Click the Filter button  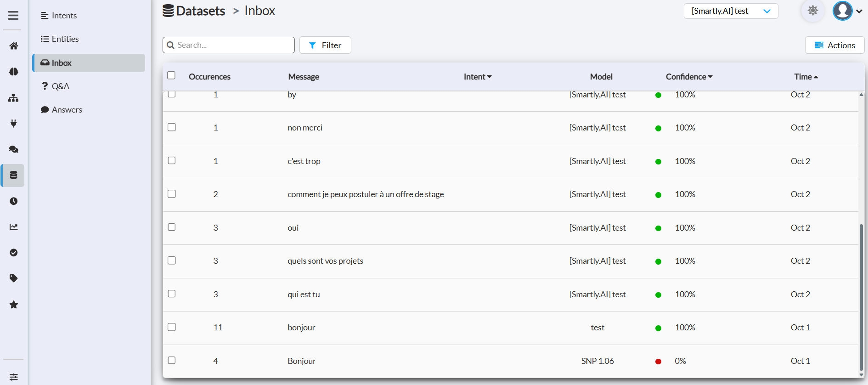[x=325, y=45]
